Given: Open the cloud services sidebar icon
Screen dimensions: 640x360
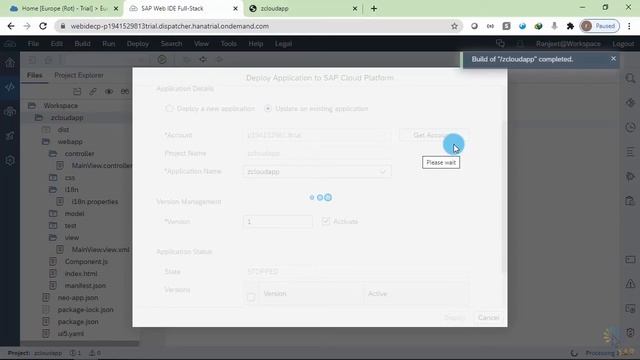Looking at the screenshot, I should click(x=10, y=111).
